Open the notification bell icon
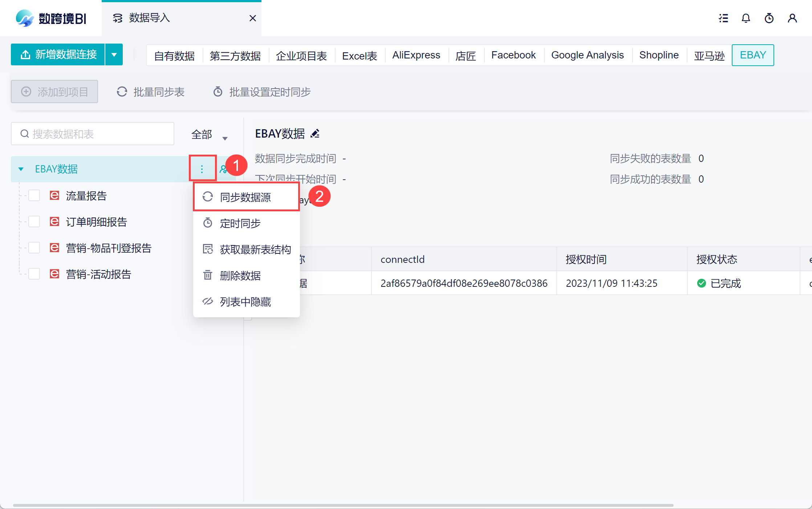 tap(746, 18)
